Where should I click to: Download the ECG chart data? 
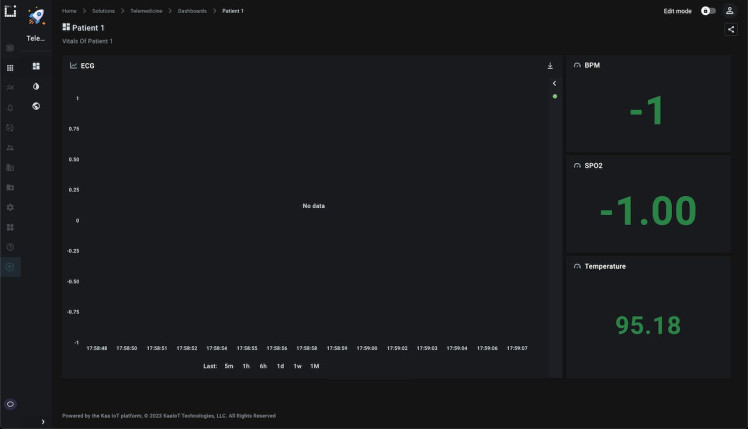pyautogui.click(x=550, y=66)
